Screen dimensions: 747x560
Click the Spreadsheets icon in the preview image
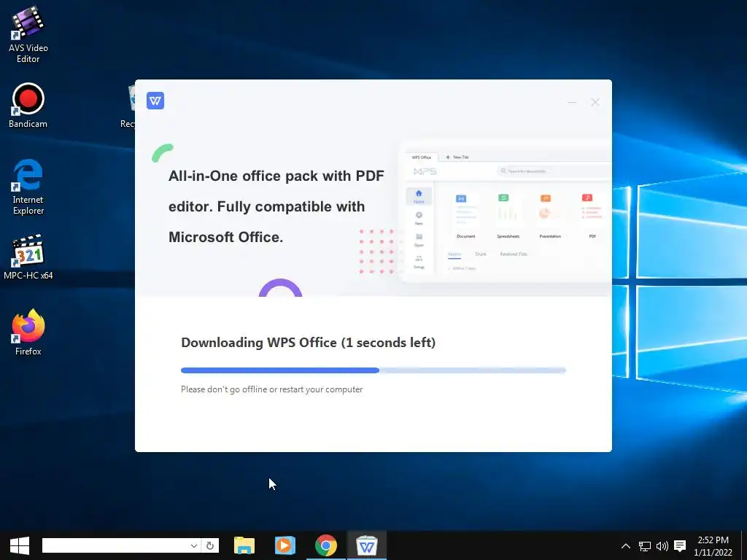508,209
